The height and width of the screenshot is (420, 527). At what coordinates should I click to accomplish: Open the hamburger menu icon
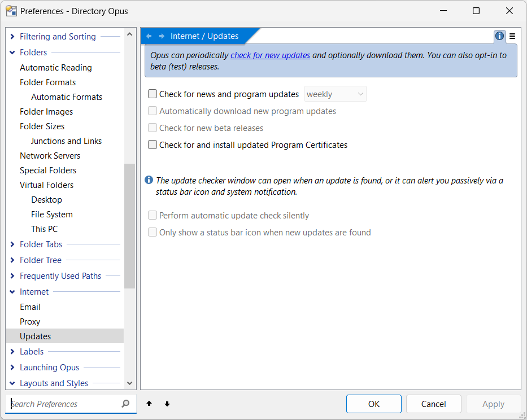(512, 36)
